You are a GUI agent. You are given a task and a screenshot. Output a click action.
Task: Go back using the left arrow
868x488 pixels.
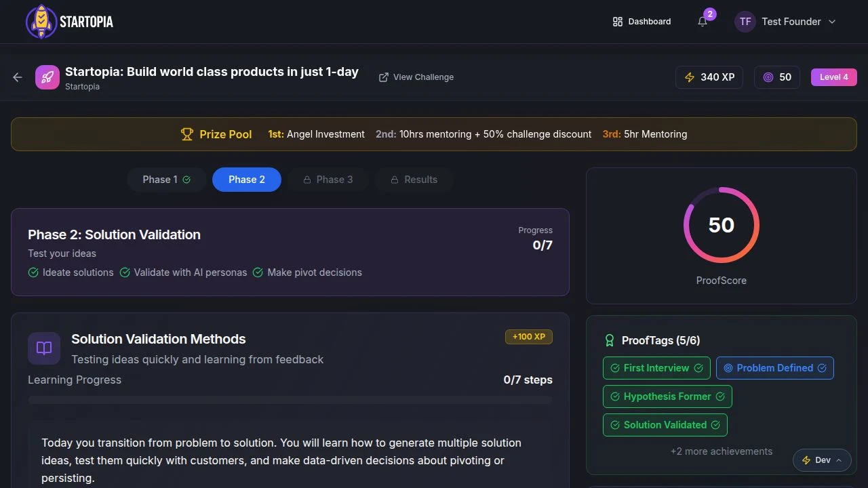point(18,77)
